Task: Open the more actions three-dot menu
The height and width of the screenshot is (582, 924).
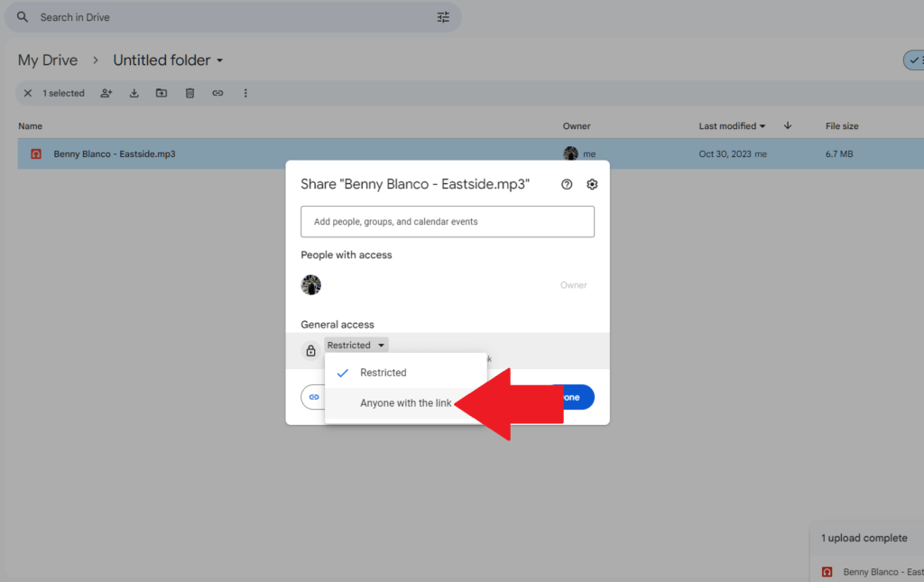Action: (245, 93)
